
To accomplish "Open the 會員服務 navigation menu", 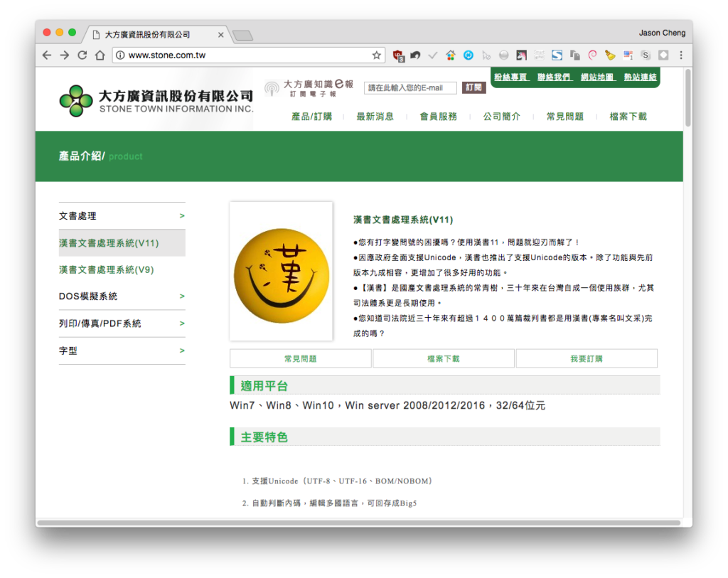I will click(x=438, y=117).
